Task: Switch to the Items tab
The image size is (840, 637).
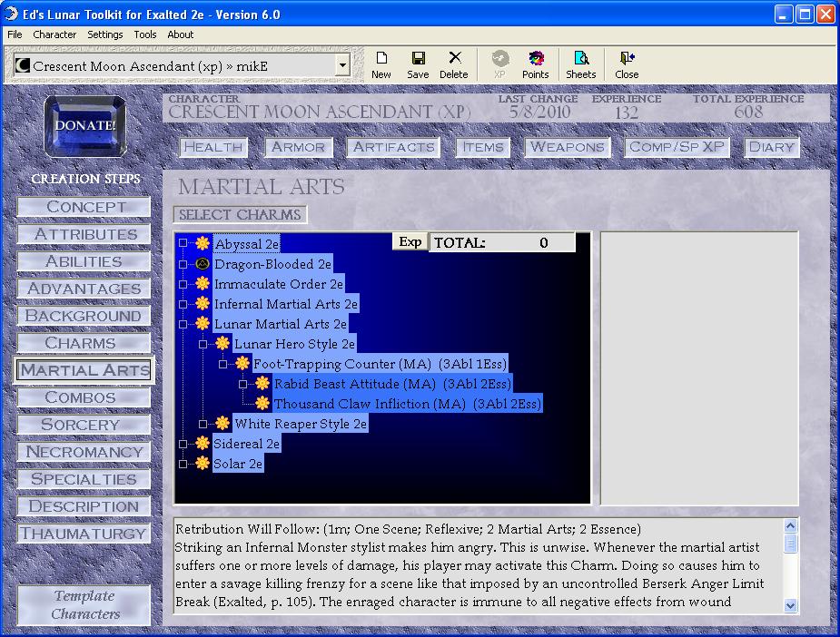Action: [483, 147]
